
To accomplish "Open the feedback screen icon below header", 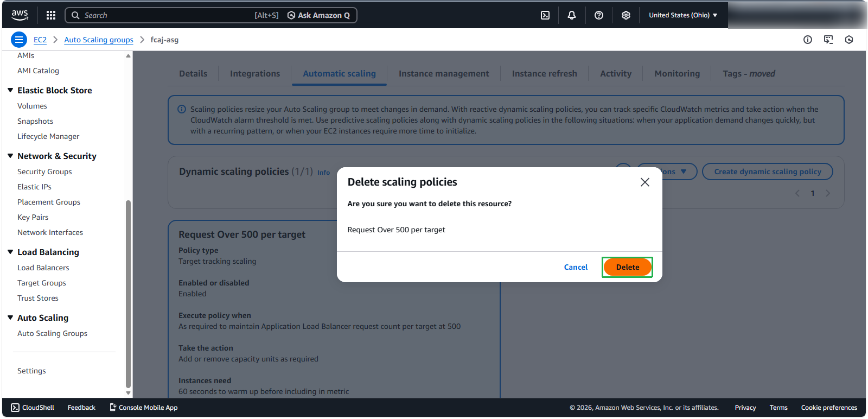I will point(828,40).
